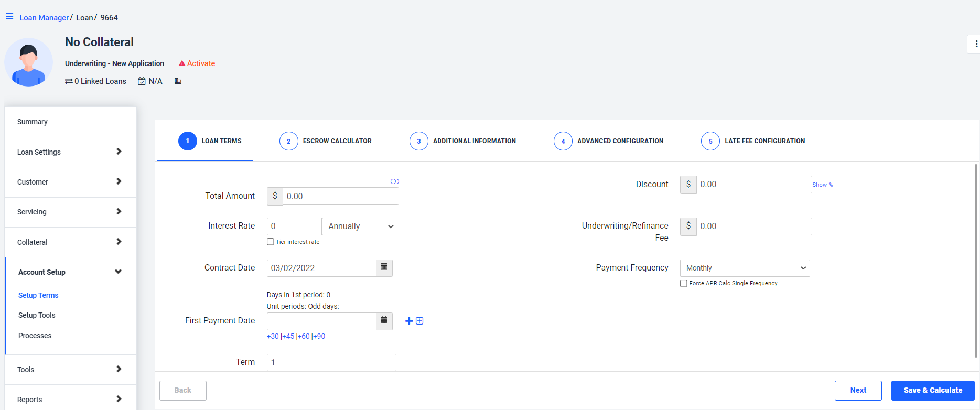Open the 0 Linked Loans indicator

pos(95,81)
